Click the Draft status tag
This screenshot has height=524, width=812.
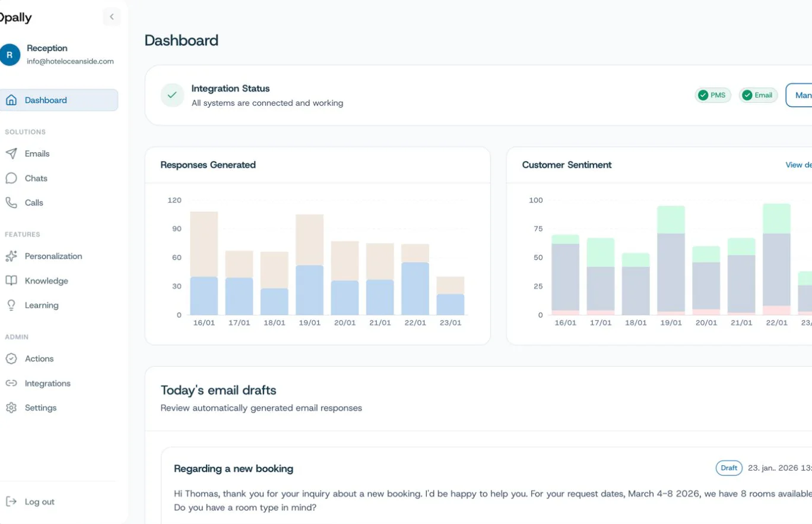pyautogui.click(x=729, y=468)
